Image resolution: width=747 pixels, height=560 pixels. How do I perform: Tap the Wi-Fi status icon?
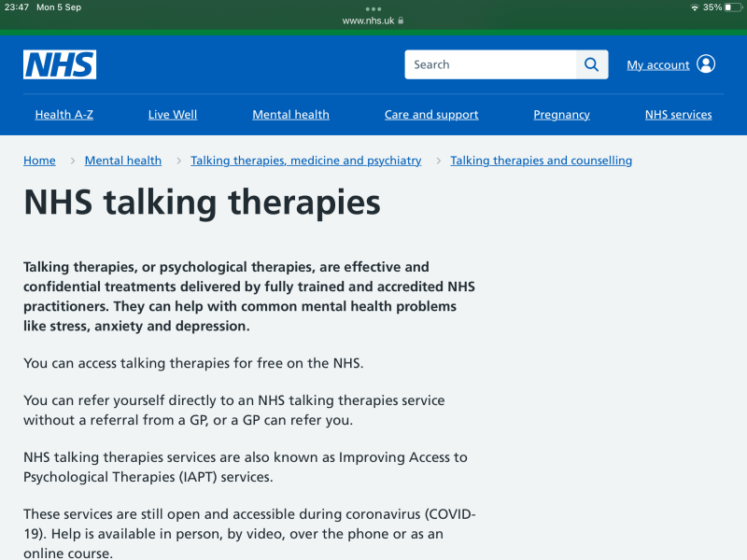(x=695, y=7)
